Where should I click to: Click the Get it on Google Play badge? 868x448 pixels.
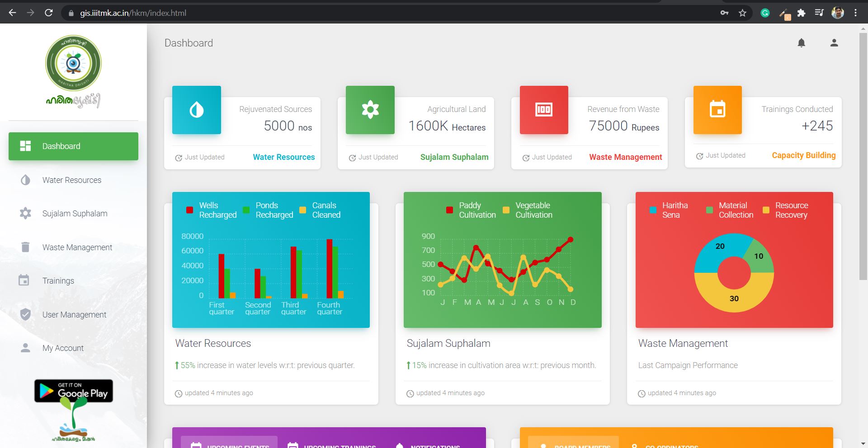pyautogui.click(x=74, y=391)
